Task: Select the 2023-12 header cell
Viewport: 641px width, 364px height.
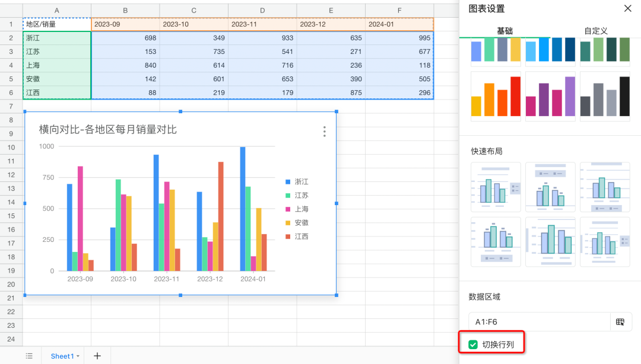Action: 331,24
